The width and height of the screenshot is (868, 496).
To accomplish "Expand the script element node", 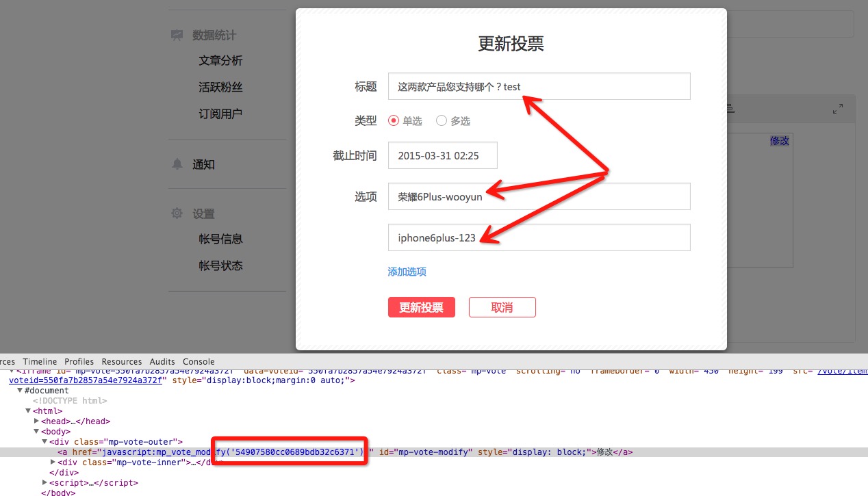I will pyautogui.click(x=44, y=483).
